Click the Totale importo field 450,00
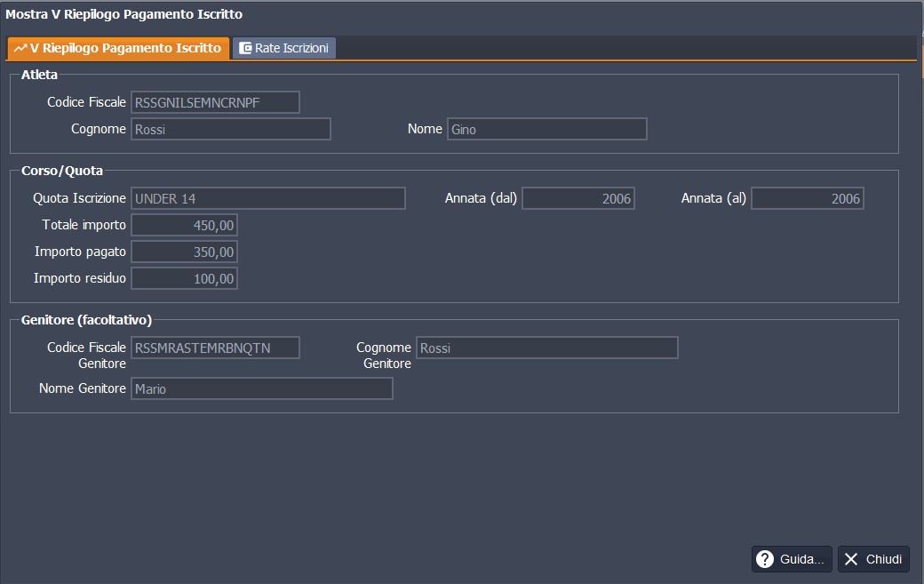This screenshot has height=584, width=924. point(184,225)
